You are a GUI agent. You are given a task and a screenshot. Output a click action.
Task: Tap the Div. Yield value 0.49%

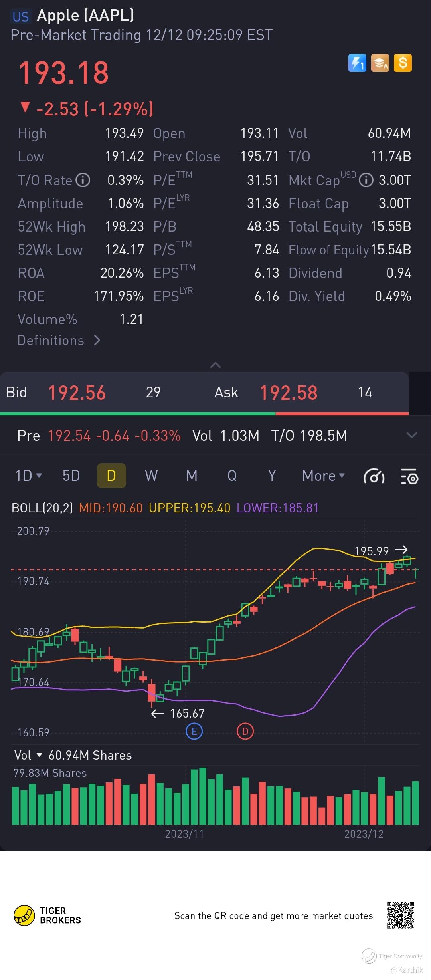click(x=393, y=296)
